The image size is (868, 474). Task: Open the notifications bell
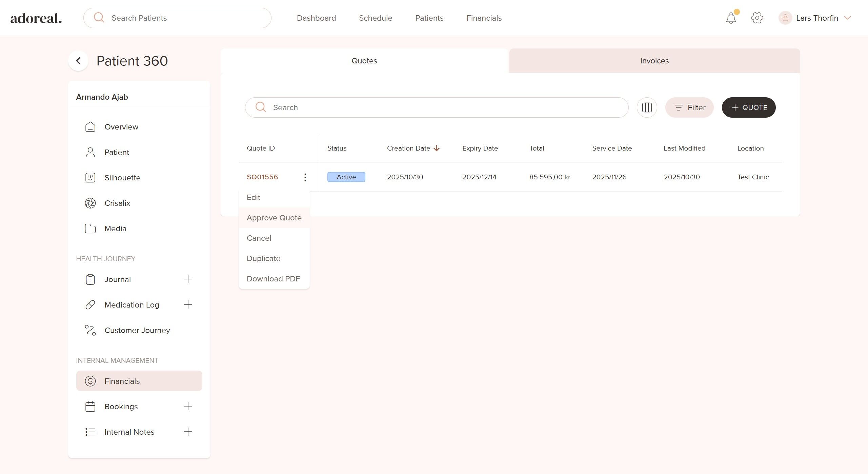[731, 18]
